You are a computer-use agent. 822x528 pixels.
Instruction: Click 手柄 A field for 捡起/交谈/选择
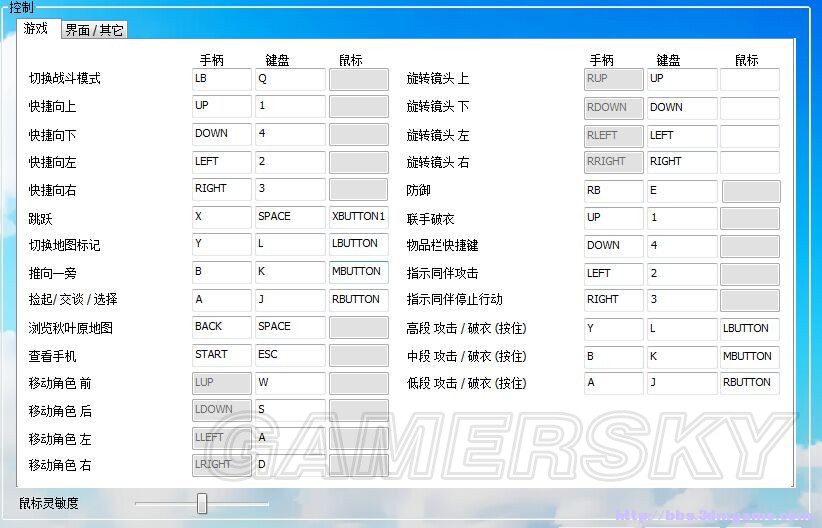pyautogui.click(x=222, y=300)
